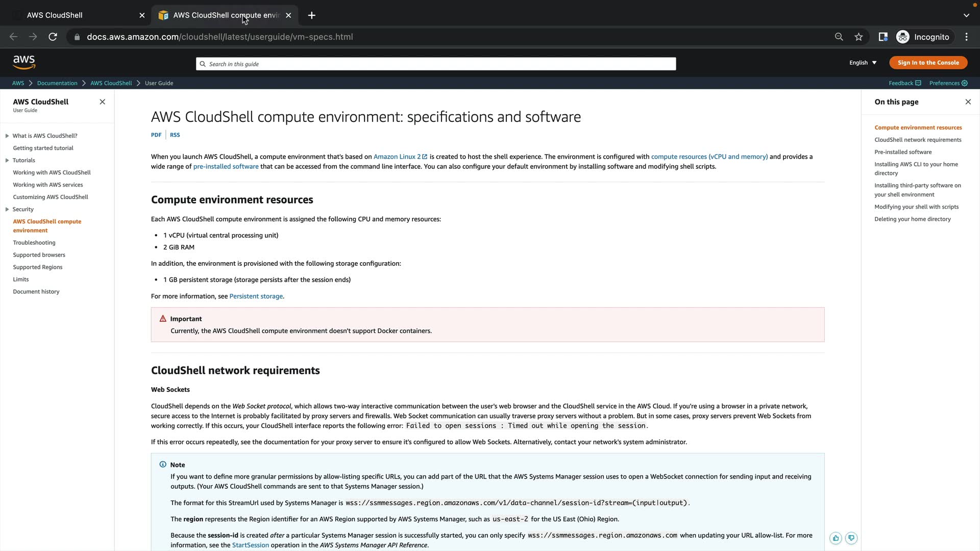Screen dimensions: 980x551
Task: Reload the page with refresh icon
Action: coord(53,37)
